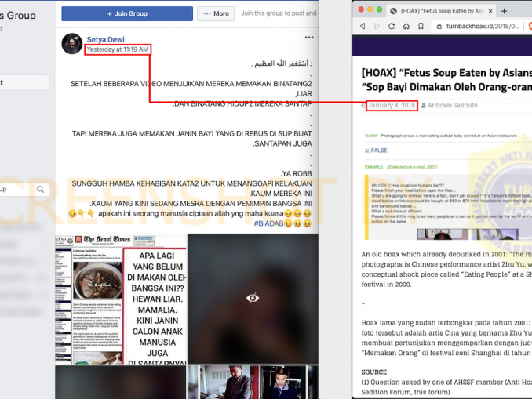Click the meme text image APA LAGI YANG BELUM

pyautogui.click(x=155, y=307)
